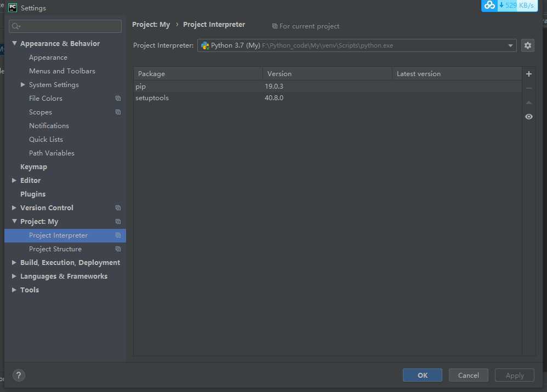The image size is (547, 392).
Task: Collapse the Appearance & Behavior section
Action: (x=14, y=43)
